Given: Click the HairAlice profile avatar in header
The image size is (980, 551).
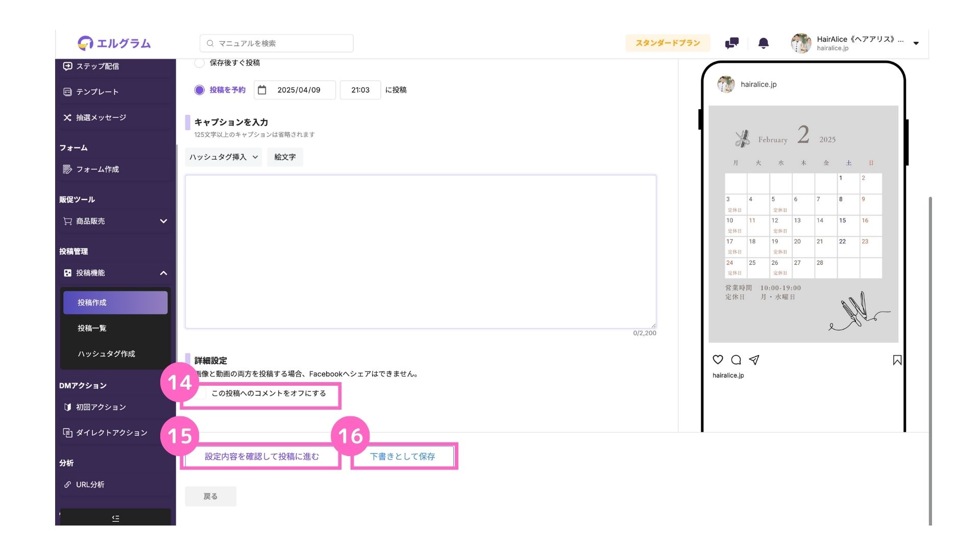Looking at the screenshot, I should point(801,43).
